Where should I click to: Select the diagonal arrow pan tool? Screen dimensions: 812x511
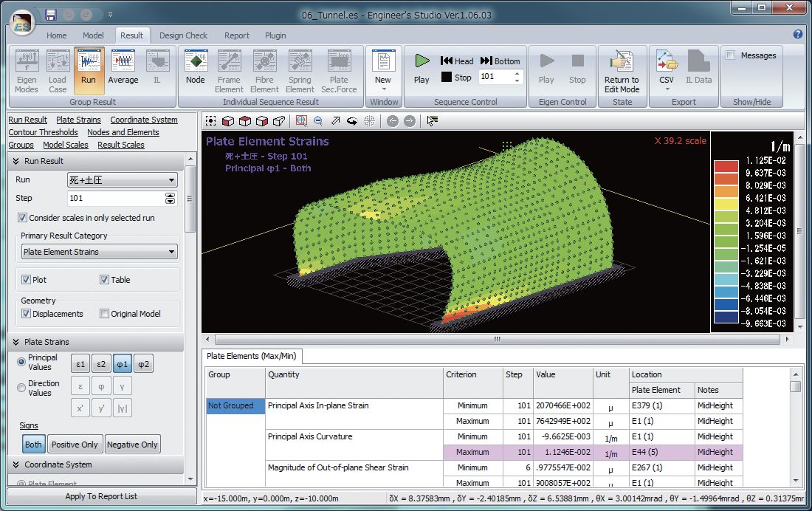click(335, 121)
